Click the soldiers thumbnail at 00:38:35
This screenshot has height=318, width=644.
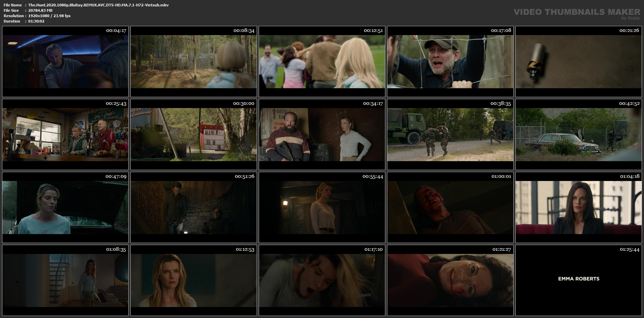click(450, 134)
